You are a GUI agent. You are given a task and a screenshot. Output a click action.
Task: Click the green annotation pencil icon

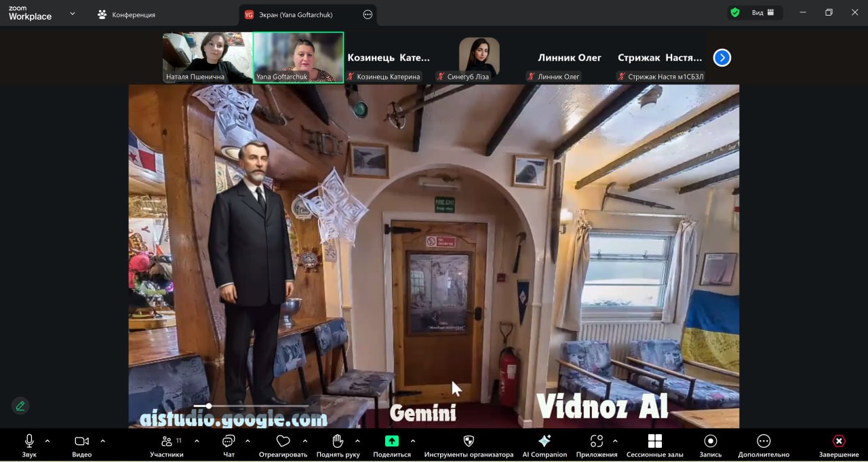click(x=20, y=406)
